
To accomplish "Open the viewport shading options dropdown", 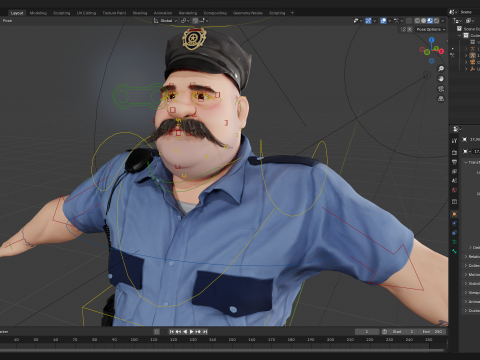I will (443, 21).
